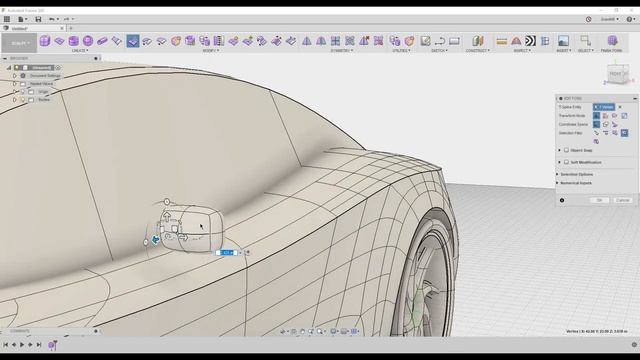Choose the Subdivide tool
The width and height of the screenshot is (640, 360).
coord(161,41)
